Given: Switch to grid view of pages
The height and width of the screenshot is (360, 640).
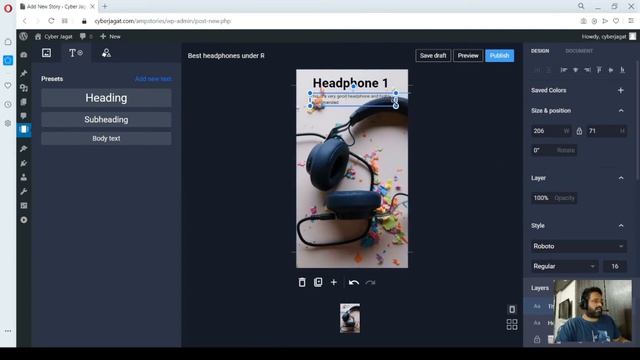Looking at the screenshot, I should [512, 324].
